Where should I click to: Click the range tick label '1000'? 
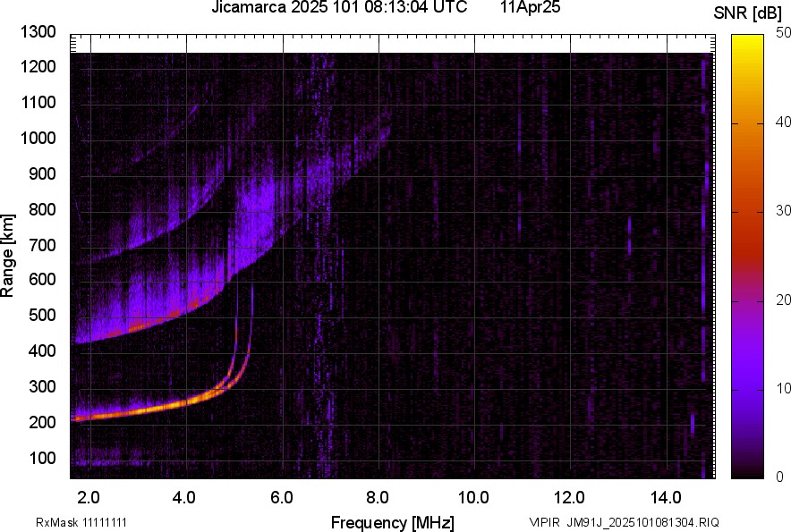(x=38, y=138)
